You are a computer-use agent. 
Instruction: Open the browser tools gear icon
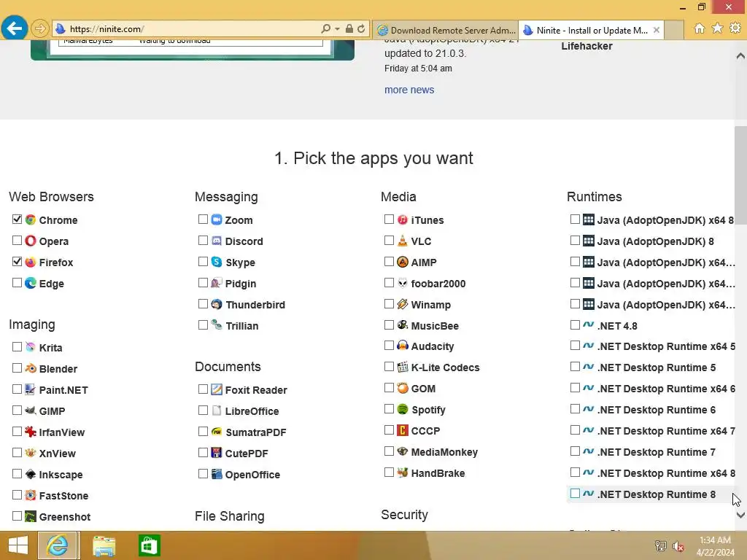pyautogui.click(x=735, y=28)
